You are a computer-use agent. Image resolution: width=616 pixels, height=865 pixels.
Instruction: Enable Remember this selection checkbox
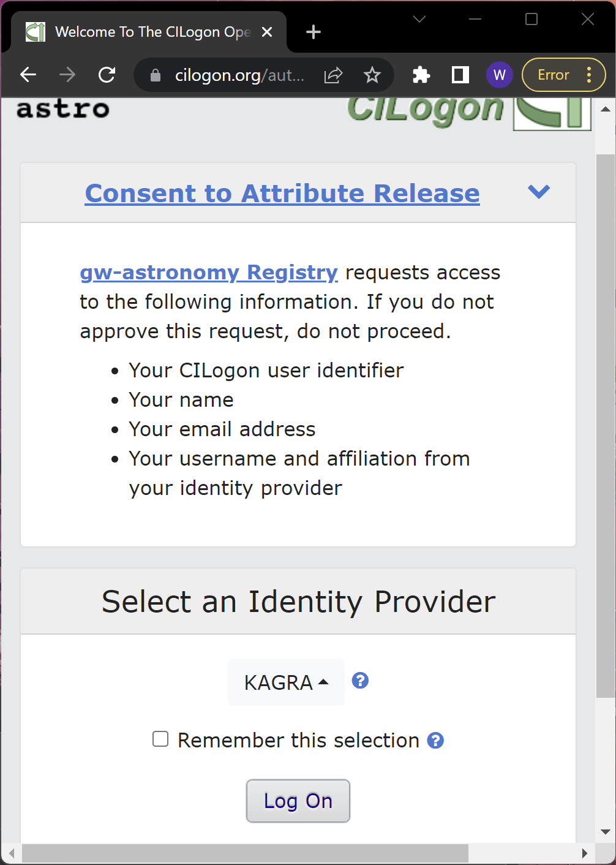160,739
